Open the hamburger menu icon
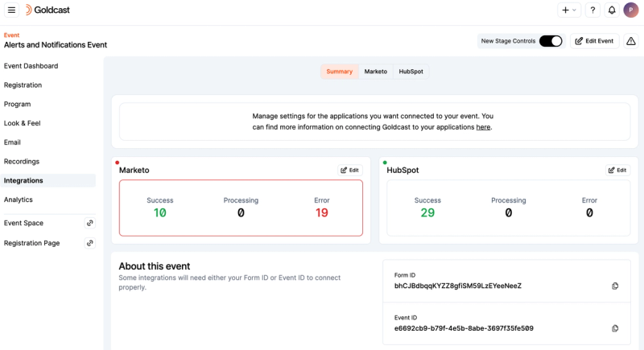The height and width of the screenshot is (350, 644). click(11, 10)
